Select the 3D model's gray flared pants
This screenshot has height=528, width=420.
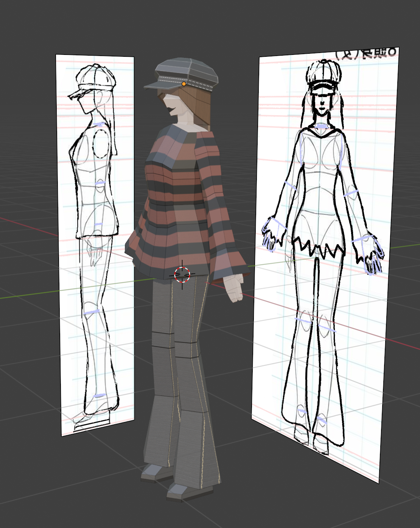182,383
